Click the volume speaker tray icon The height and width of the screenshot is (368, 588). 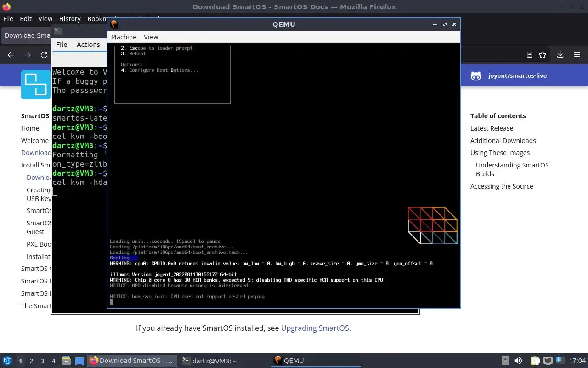(x=518, y=361)
